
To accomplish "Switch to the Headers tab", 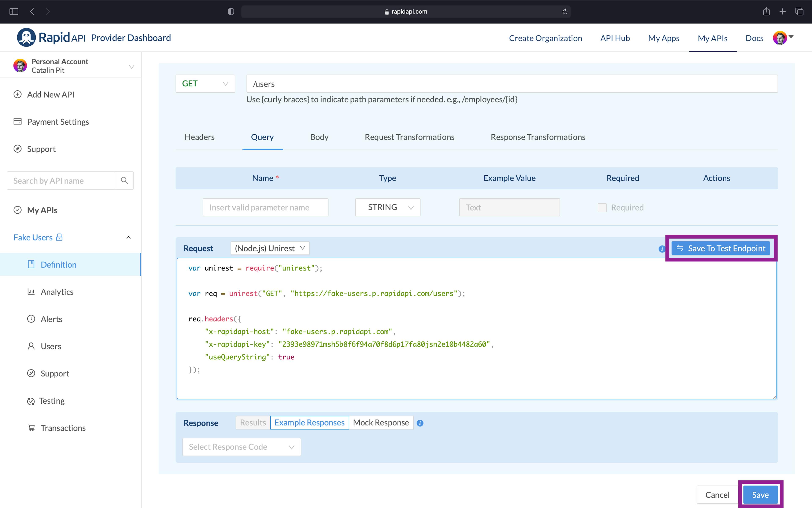I will point(199,137).
